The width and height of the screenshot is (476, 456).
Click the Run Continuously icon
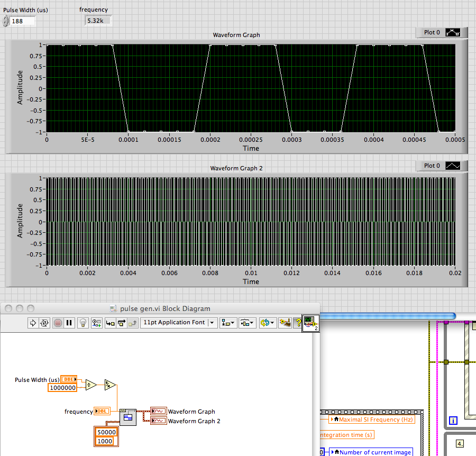click(44, 323)
